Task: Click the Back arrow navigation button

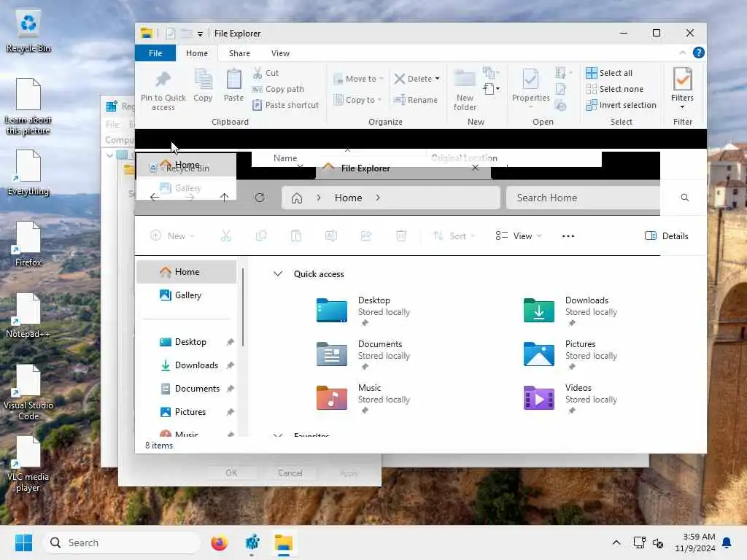Action: click(155, 197)
